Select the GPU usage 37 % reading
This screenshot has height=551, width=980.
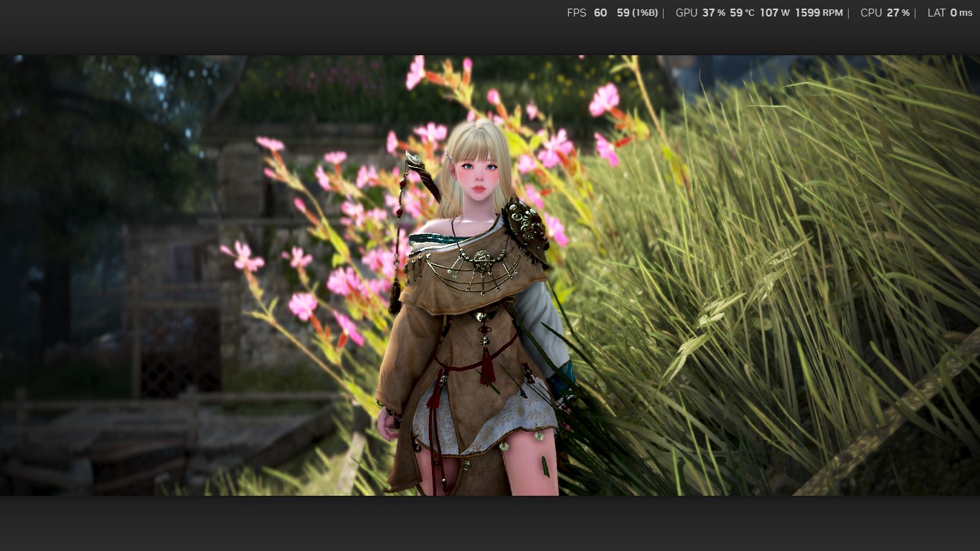713,13
